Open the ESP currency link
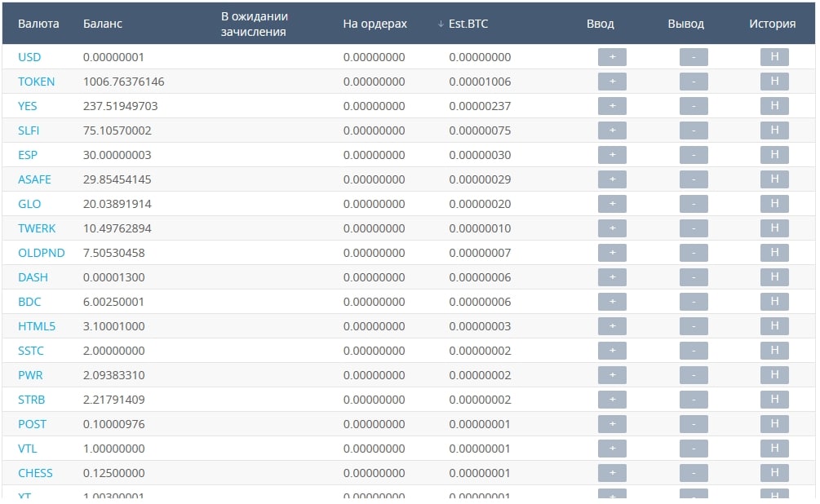The height and width of the screenshot is (504, 820). click(28, 155)
